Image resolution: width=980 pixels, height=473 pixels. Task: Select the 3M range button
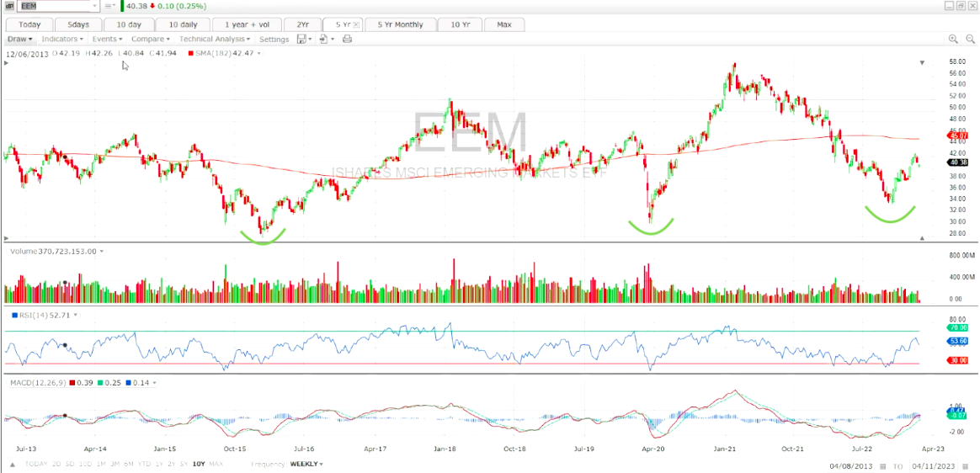pos(115,465)
